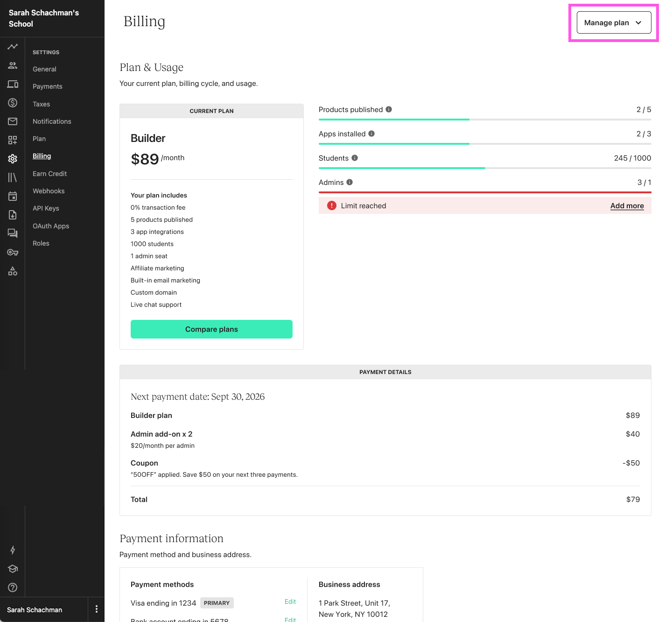
Task: Open Notifications settings
Action: (52, 121)
